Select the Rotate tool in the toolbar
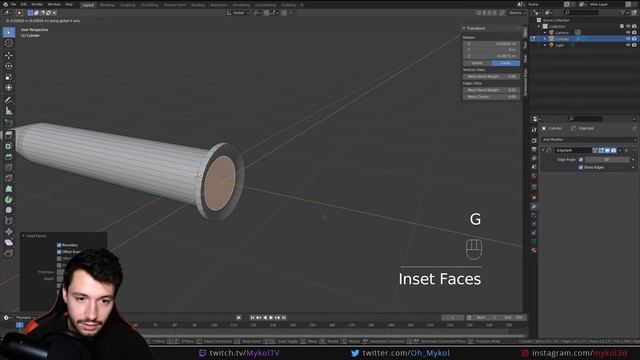This screenshot has width=640, height=360. tap(9, 66)
